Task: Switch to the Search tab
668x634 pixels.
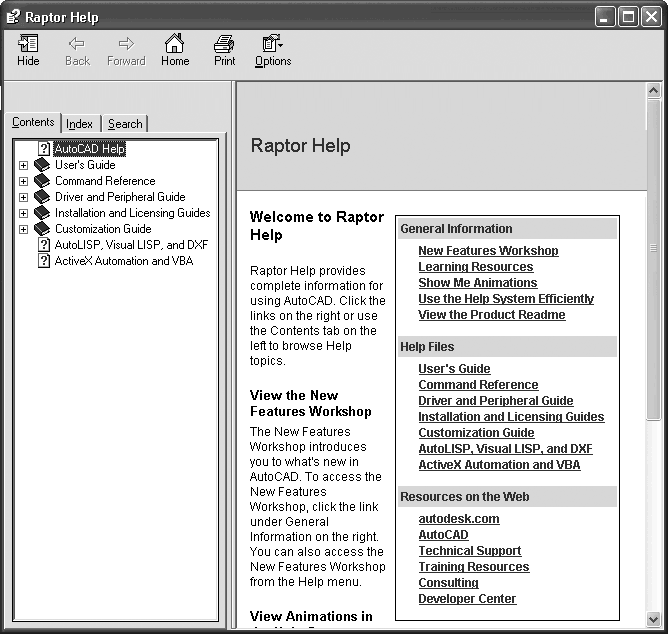Action: click(x=125, y=124)
